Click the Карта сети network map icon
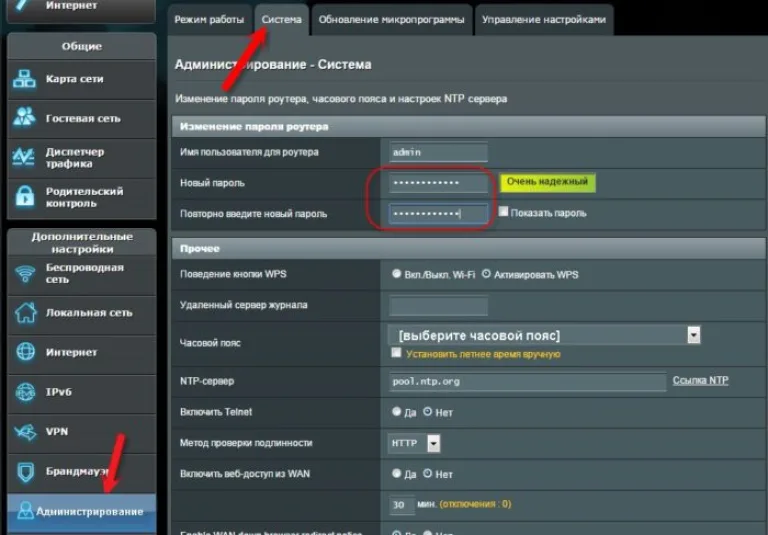The width and height of the screenshot is (768, 535). click(24, 79)
